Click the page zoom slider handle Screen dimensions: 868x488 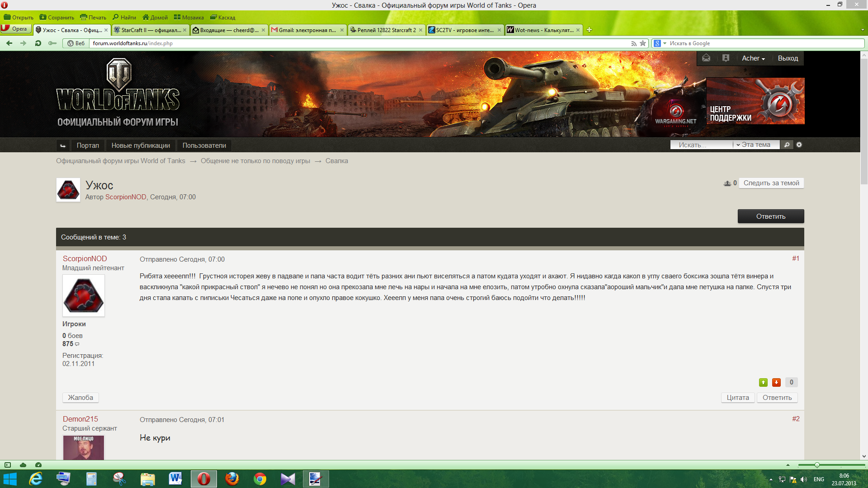pos(817,465)
